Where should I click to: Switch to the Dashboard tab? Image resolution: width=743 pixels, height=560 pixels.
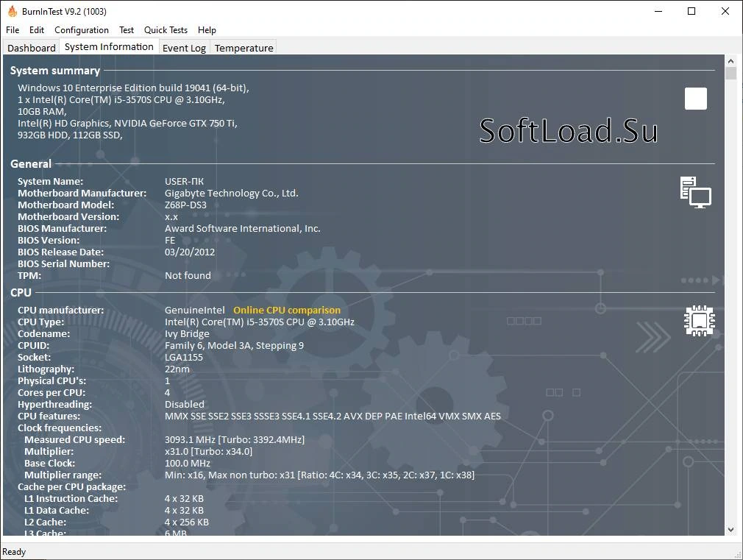[x=32, y=48]
